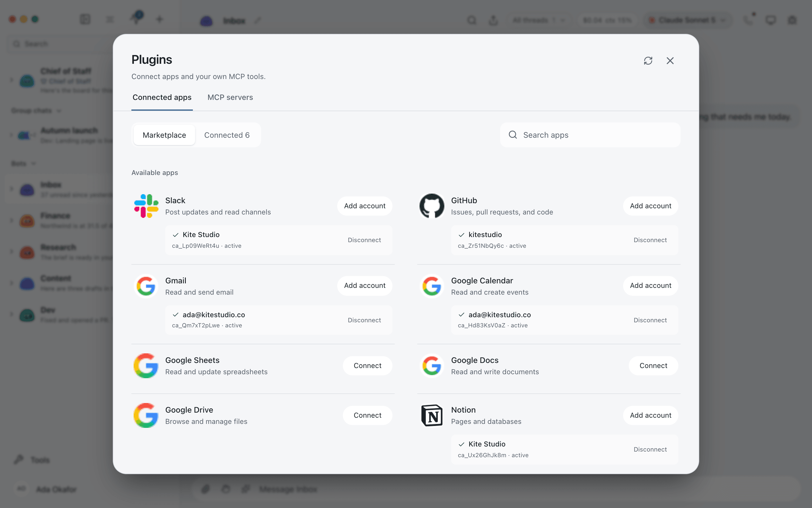
Task: Click the 'ca_Qm7xT2pLwe · active' connection ID
Action: click(x=207, y=326)
